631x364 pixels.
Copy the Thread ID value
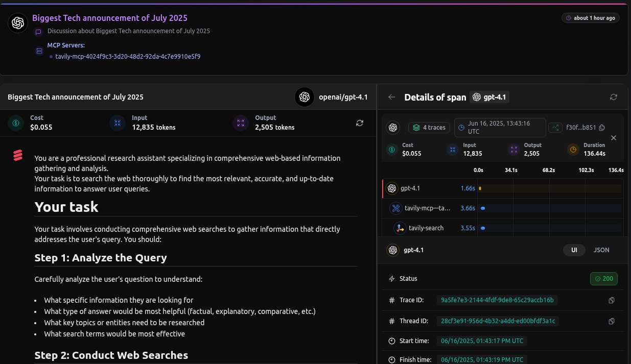point(612,321)
